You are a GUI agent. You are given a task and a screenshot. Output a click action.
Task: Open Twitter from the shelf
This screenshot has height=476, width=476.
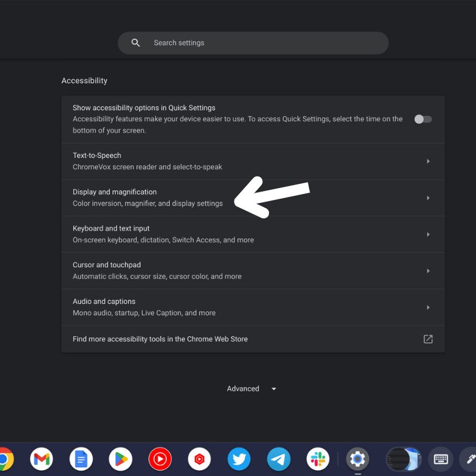tap(239, 459)
